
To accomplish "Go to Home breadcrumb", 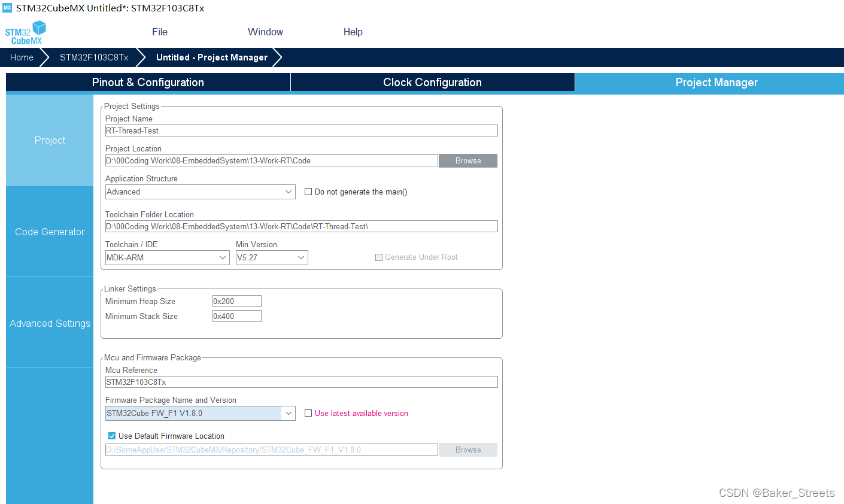I will tap(22, 57).
